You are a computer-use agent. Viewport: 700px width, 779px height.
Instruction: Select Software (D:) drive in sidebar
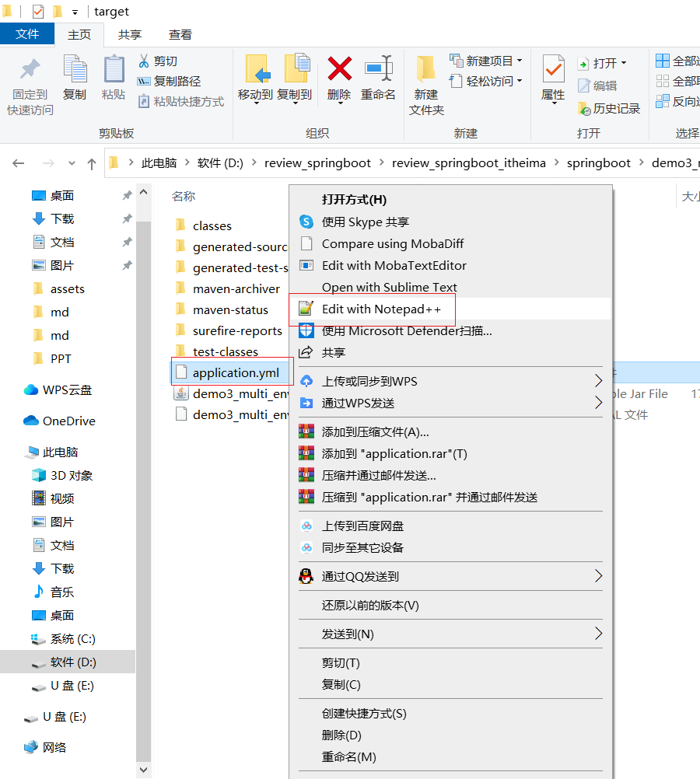(x=73, y=662)
